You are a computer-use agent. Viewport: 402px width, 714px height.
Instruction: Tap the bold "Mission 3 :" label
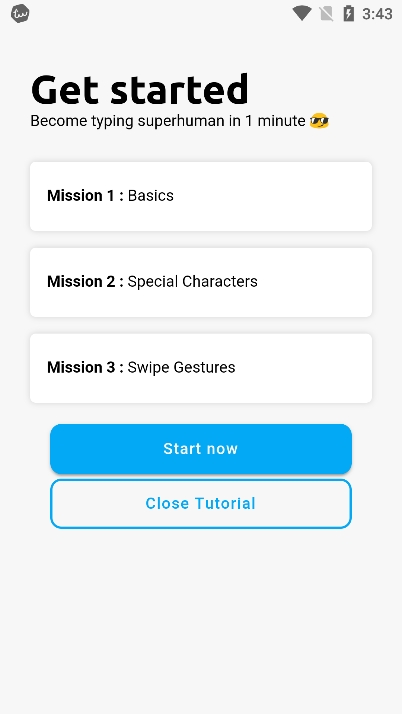click(x=86, y=367)
